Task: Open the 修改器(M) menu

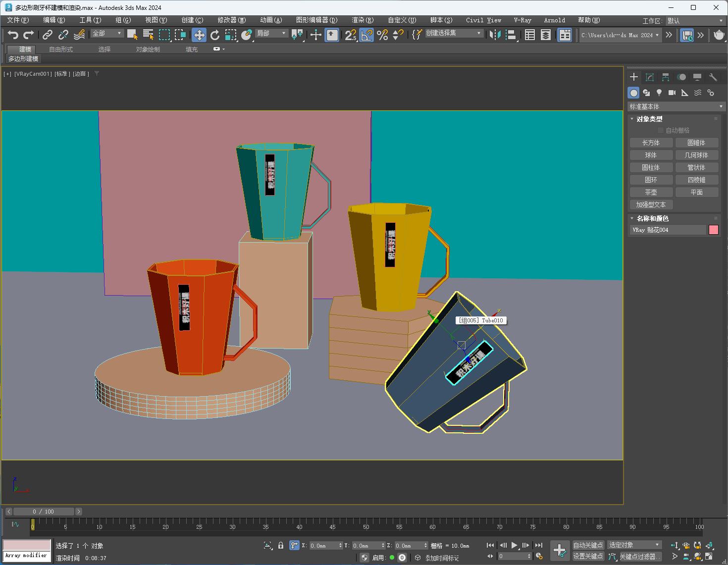Action: [232, 20]
